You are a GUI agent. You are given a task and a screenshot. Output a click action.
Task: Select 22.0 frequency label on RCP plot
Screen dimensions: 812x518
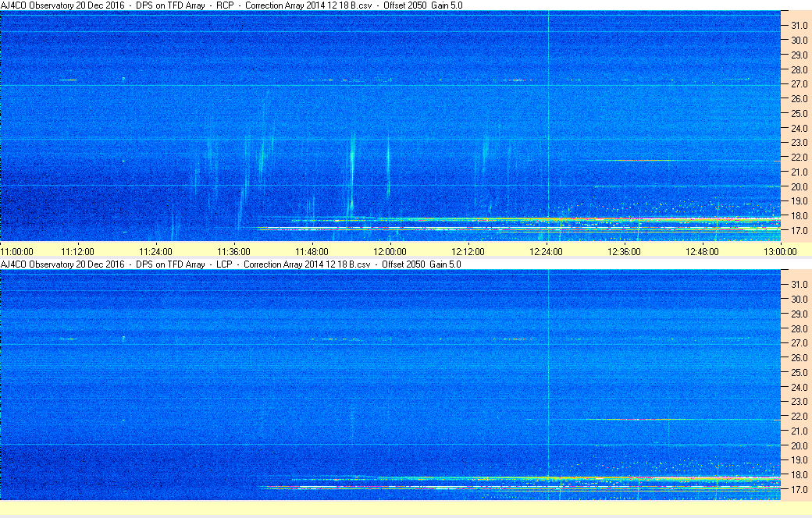[x=799, y=158]
